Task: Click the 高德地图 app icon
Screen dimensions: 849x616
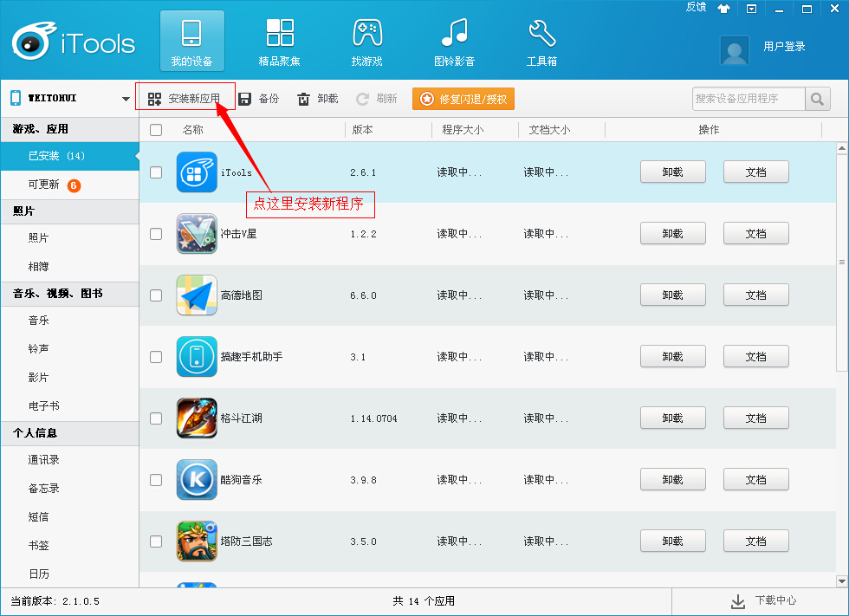Action: 197,295
